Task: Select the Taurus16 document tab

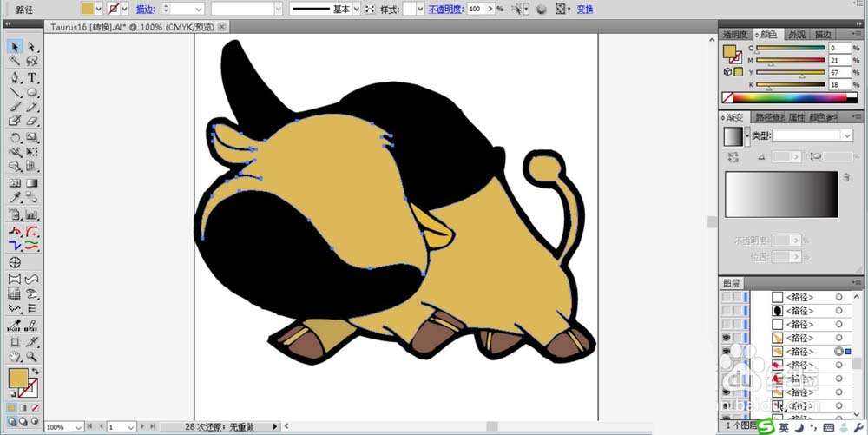Action: tap(137, 27)
